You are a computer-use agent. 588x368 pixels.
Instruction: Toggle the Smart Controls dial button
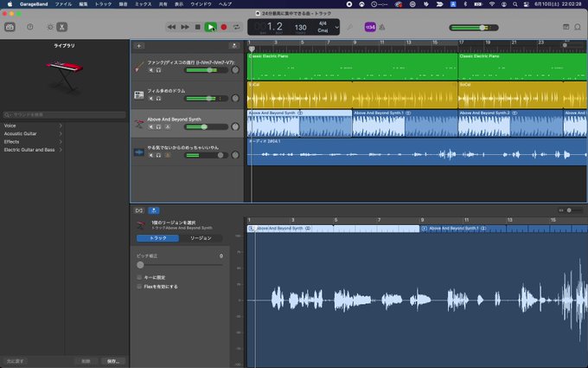coord(50,27)
